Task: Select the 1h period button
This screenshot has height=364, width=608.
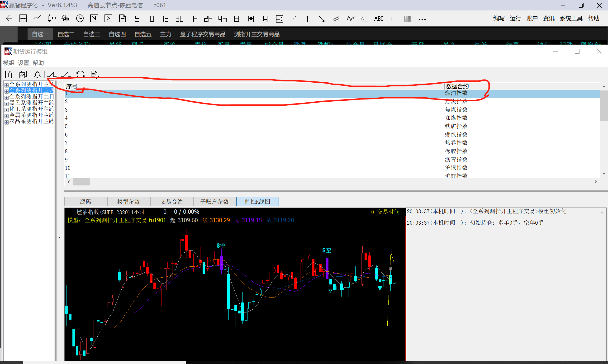Action: [194, 19]
